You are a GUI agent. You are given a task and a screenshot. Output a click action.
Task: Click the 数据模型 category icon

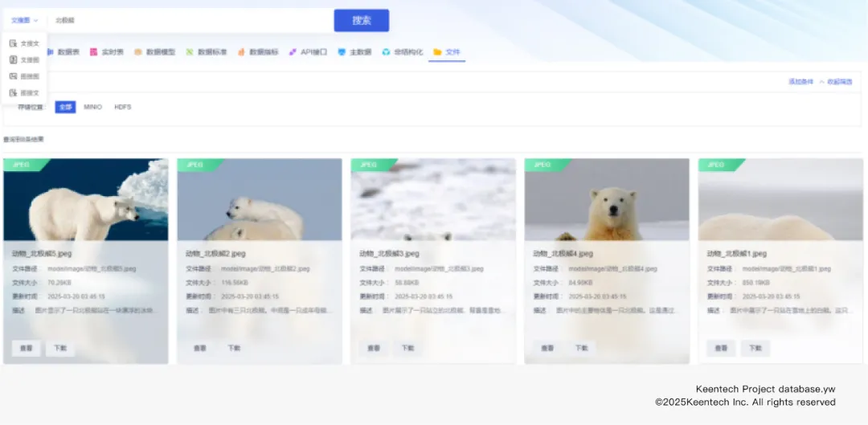pyautogui.click(x=138, y=52)
